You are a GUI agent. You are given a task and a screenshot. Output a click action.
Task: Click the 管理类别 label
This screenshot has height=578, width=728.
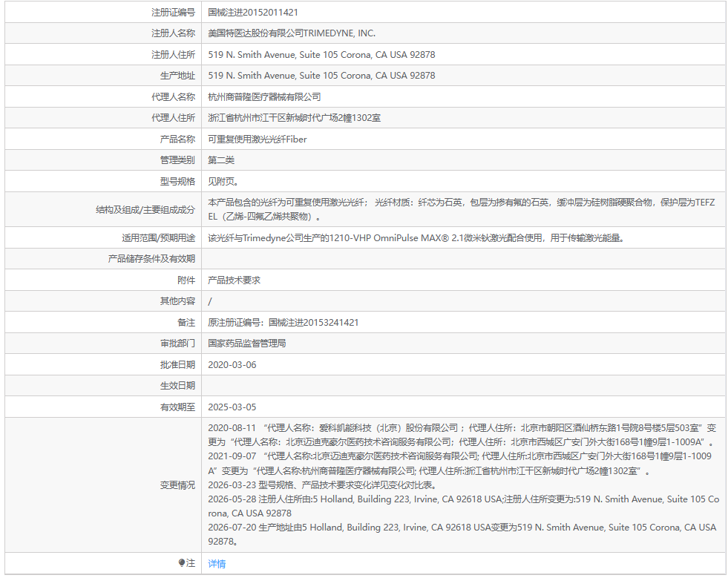pos(178,160)
